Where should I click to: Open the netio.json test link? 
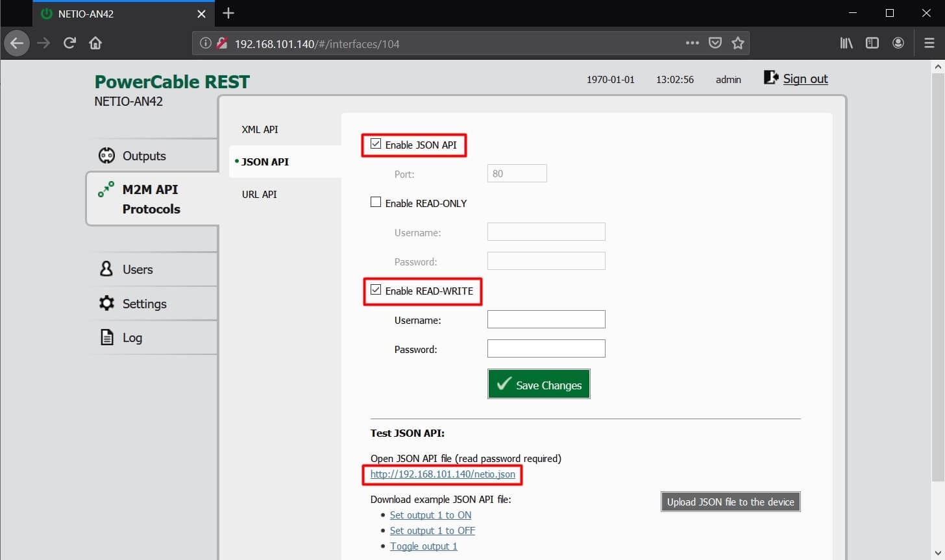pyautogui.click(x=443, y=474)
